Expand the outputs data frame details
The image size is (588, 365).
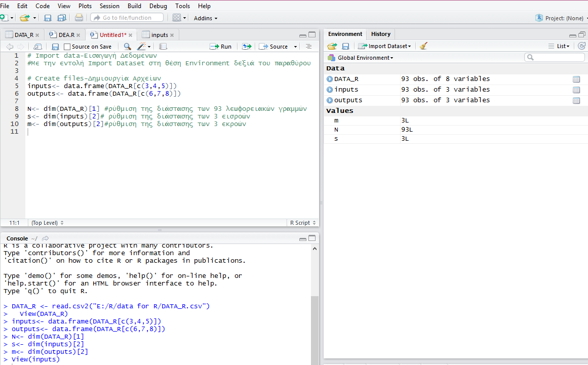tap(330, 100)
